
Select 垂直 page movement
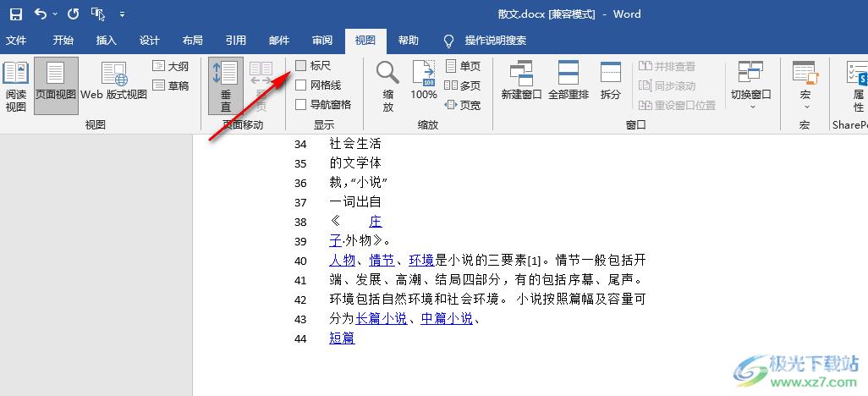pyautogui.click(x=226, y=85)
